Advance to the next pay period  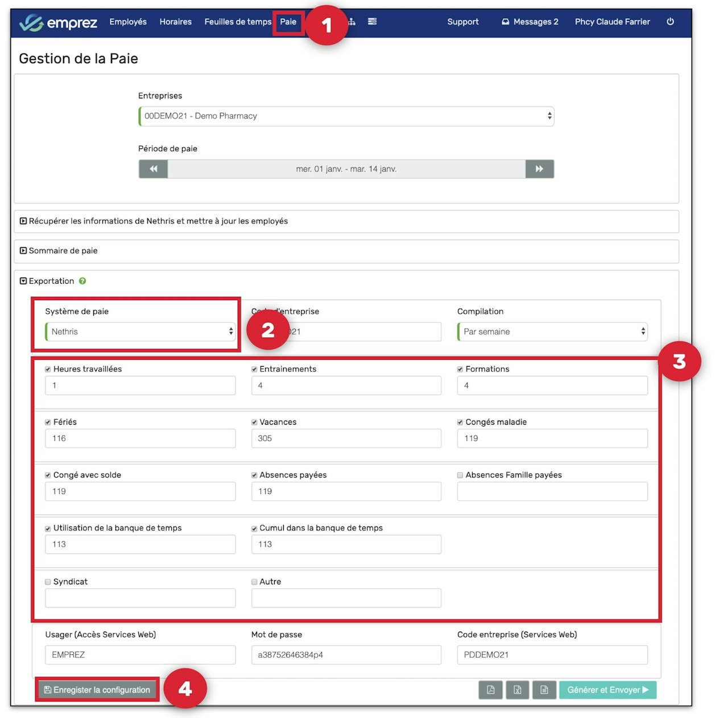point(539,169)
